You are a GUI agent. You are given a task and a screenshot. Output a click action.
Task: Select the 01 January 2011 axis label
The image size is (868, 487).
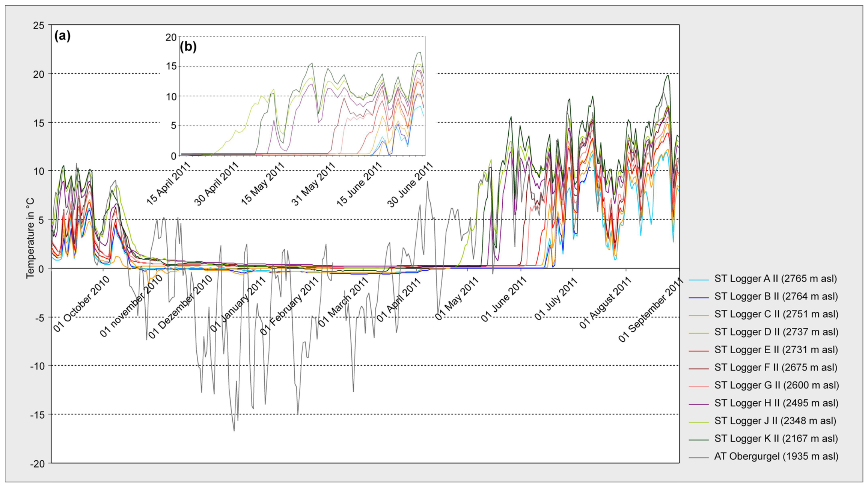click(x=238, y=304)
